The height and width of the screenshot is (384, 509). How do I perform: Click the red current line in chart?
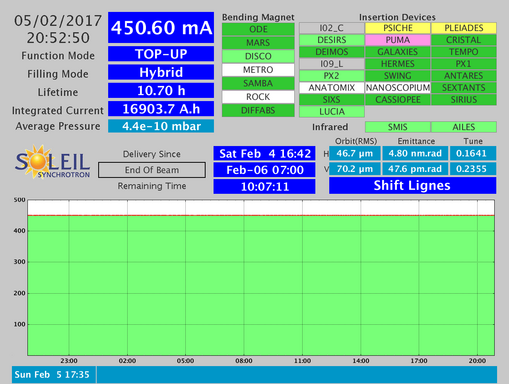261,215
